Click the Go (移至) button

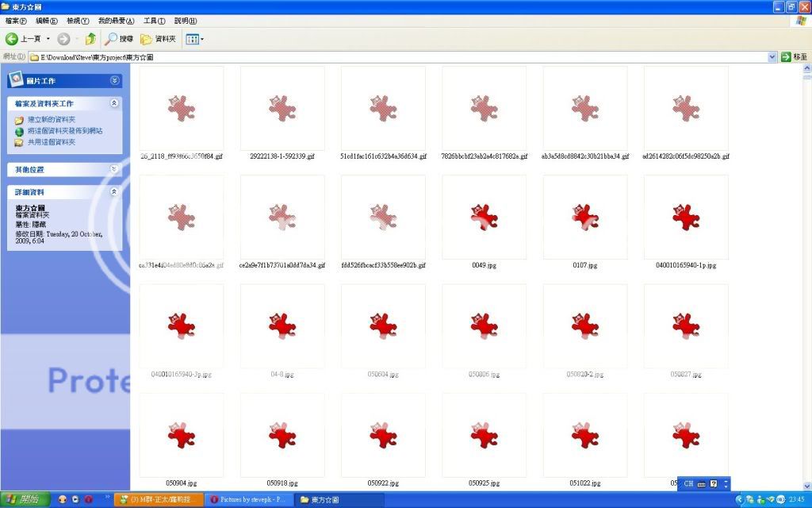pyautogui.click(x=794, y=57)
